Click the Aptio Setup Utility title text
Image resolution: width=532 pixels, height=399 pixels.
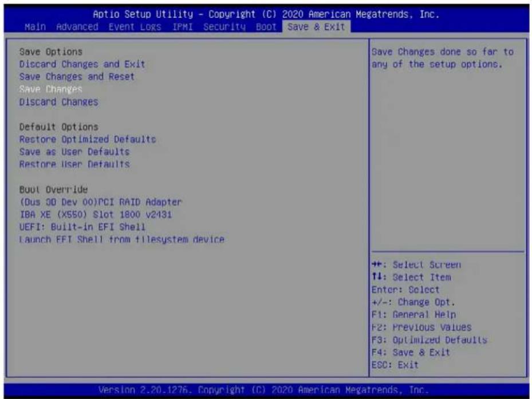(266, 14)
